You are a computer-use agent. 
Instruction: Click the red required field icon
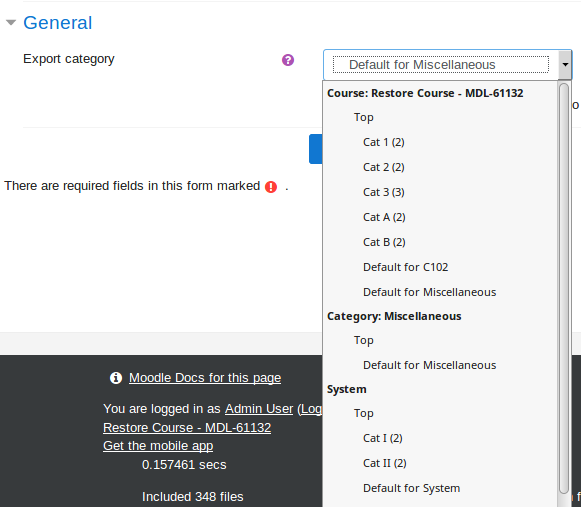(271, 187)
